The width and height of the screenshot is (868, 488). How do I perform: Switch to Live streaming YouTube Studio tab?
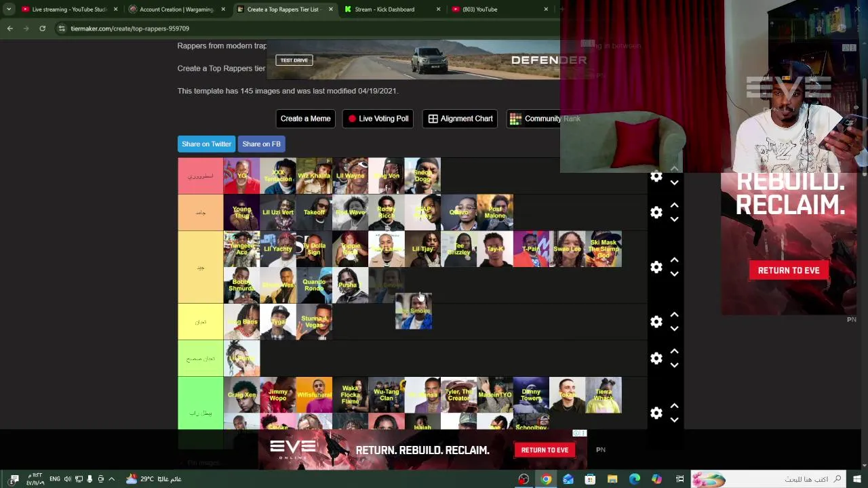(x=69, y=9)
